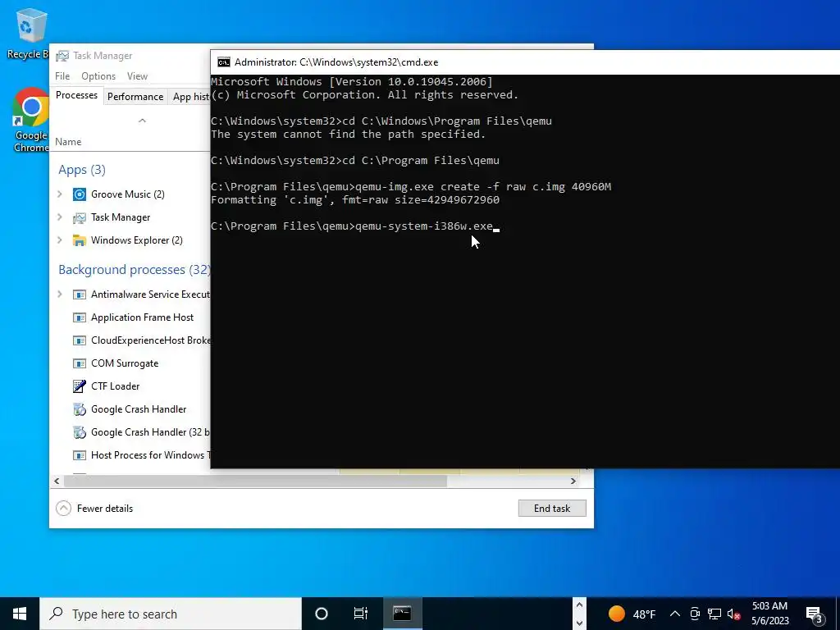
Task: Select the Task Manager process icon
Action: click(x=80, y=217)
